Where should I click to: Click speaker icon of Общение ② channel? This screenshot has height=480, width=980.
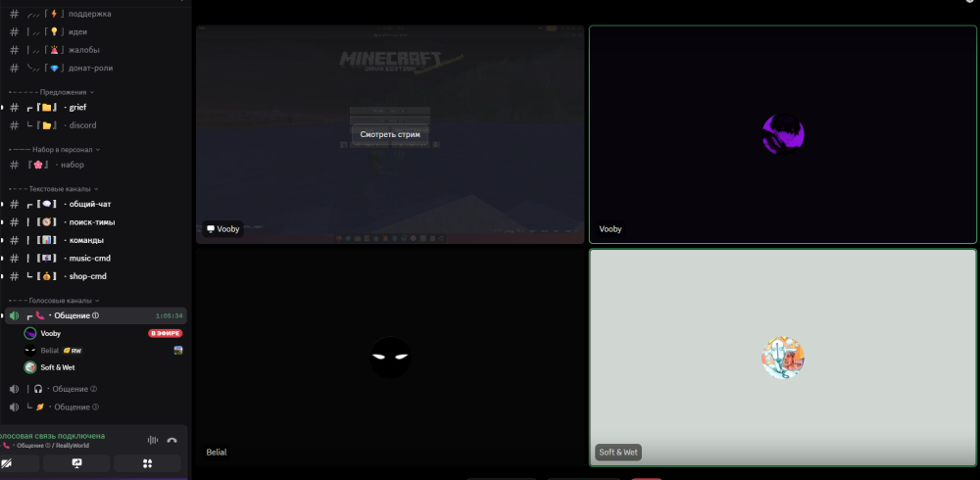click(15, 389)
